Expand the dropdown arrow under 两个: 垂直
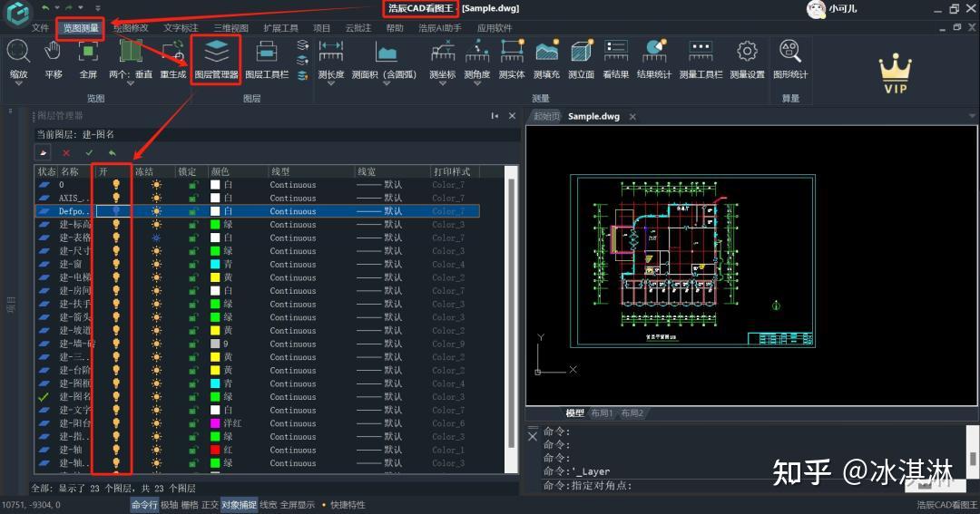Viewport: 980px width, 514px height. [130, 83]
